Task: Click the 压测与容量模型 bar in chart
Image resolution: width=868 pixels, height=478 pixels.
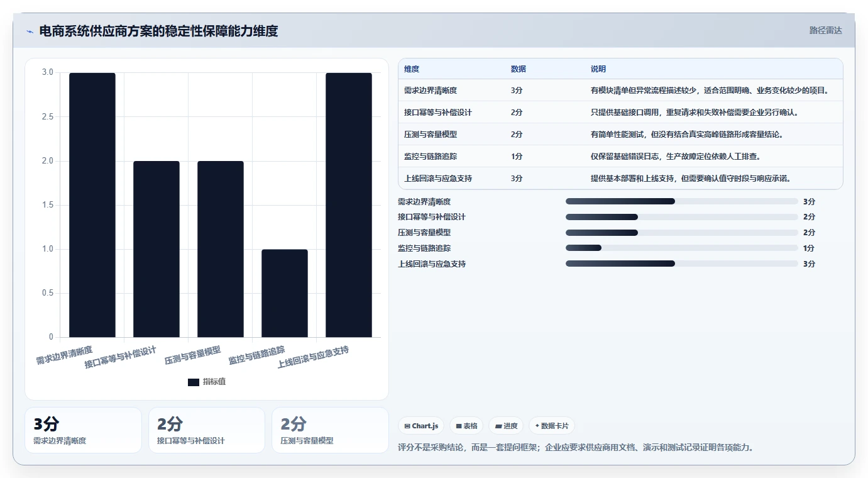Action: pos(221,249)
